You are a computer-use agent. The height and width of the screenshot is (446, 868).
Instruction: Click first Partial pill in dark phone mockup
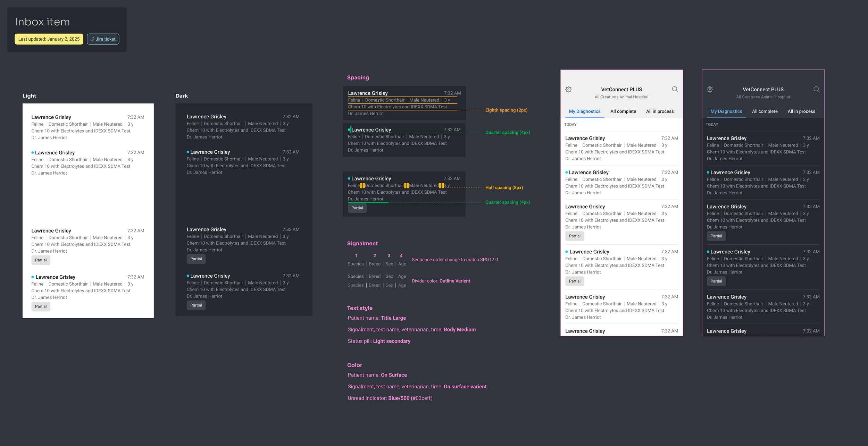pos(716,236)
